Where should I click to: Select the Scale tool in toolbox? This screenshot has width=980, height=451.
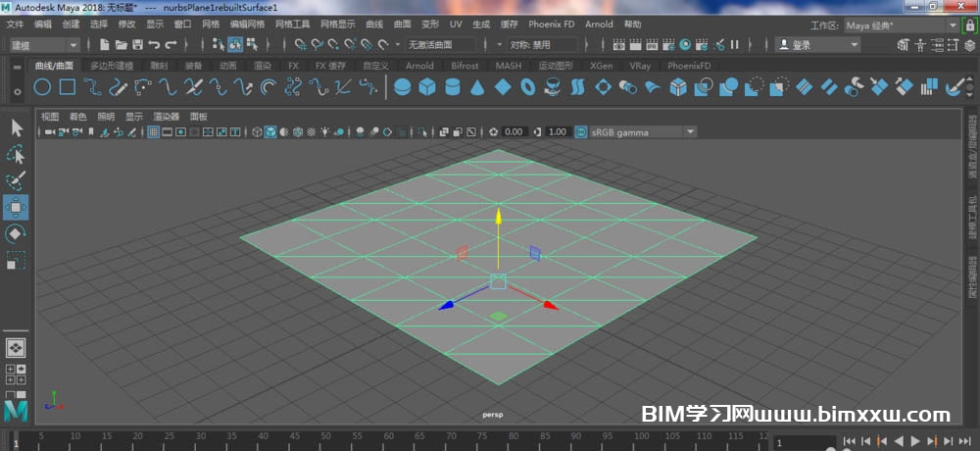(17, 261)
